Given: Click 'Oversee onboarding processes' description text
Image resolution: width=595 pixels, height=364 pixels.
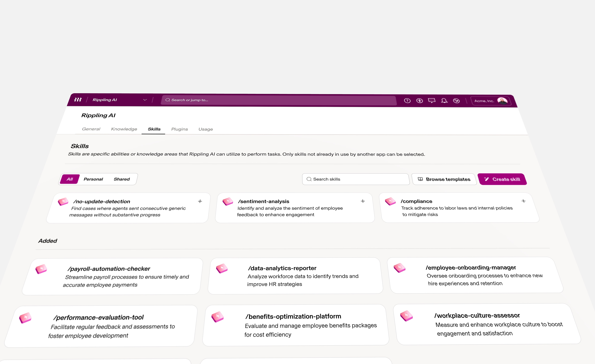Looking at the screenshot, I should [x=485, y=279].
